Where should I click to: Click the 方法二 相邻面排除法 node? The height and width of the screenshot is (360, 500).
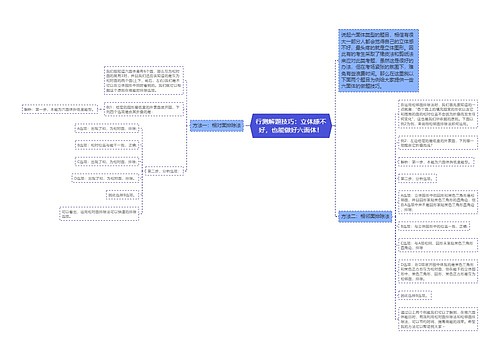365,216
